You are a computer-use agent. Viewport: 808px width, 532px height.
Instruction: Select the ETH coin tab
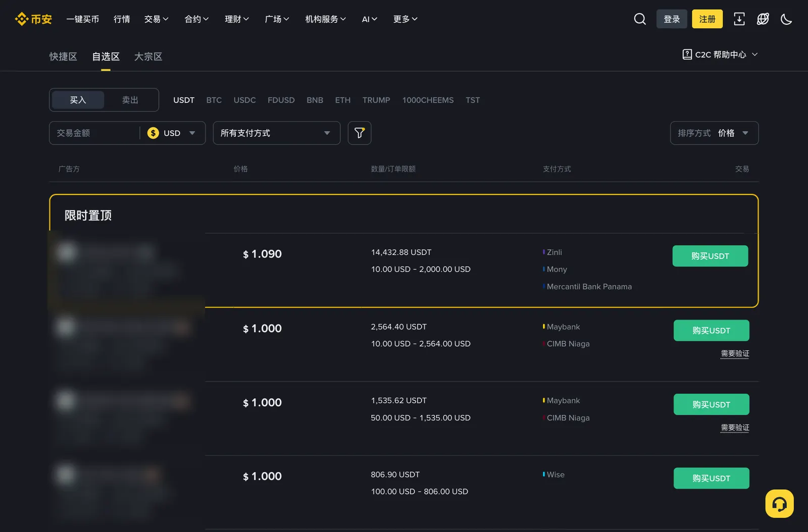tap(343, 100)
